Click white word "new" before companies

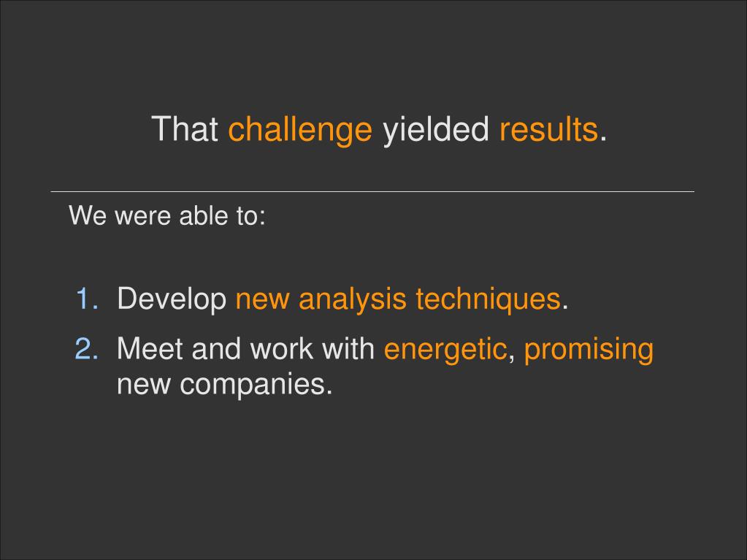coord(143,386)
